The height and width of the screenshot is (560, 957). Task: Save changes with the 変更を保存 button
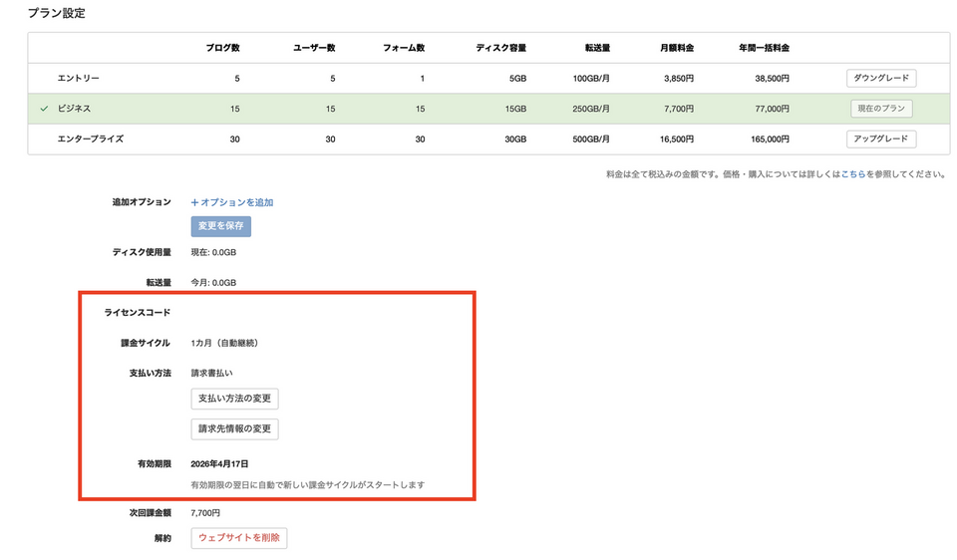click(x=220, y=226)
